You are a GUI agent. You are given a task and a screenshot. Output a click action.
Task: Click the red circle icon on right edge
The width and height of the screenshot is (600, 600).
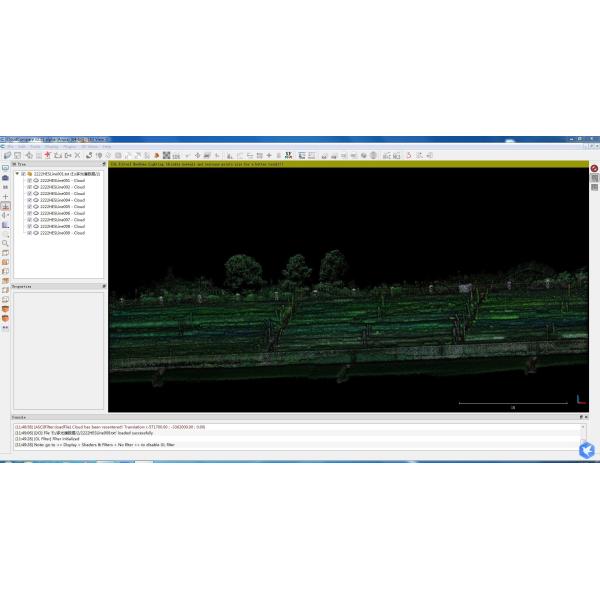(594, 168)
